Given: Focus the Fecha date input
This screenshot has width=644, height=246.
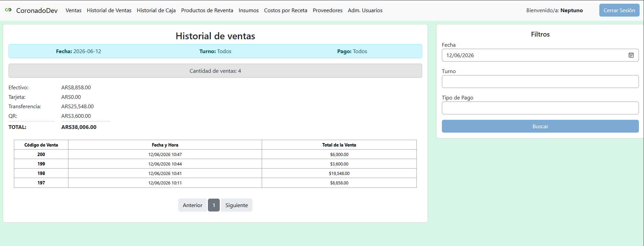Looking at the screenshot, I should click(540, 55).
